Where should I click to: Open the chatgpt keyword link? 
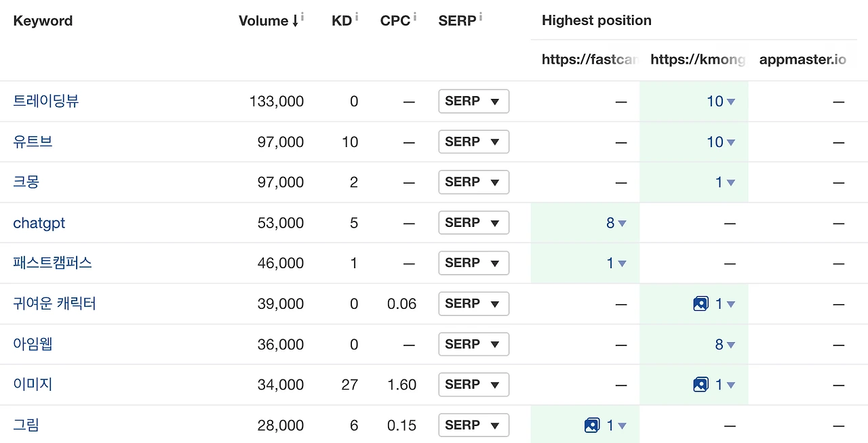coord(39,223)
